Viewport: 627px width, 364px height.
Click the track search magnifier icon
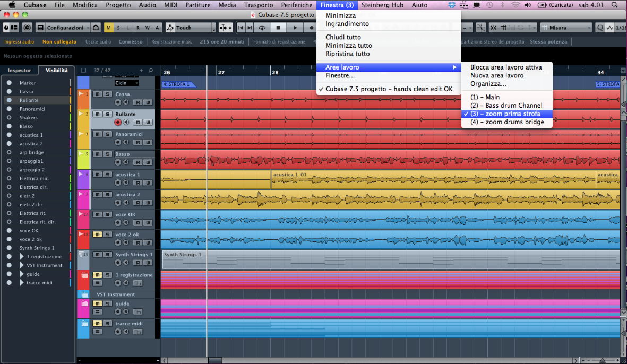click(151, 71)
